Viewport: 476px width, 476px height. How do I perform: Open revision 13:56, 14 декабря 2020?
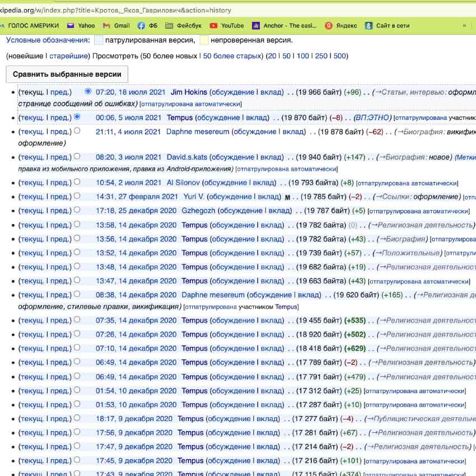coord(136,239)
